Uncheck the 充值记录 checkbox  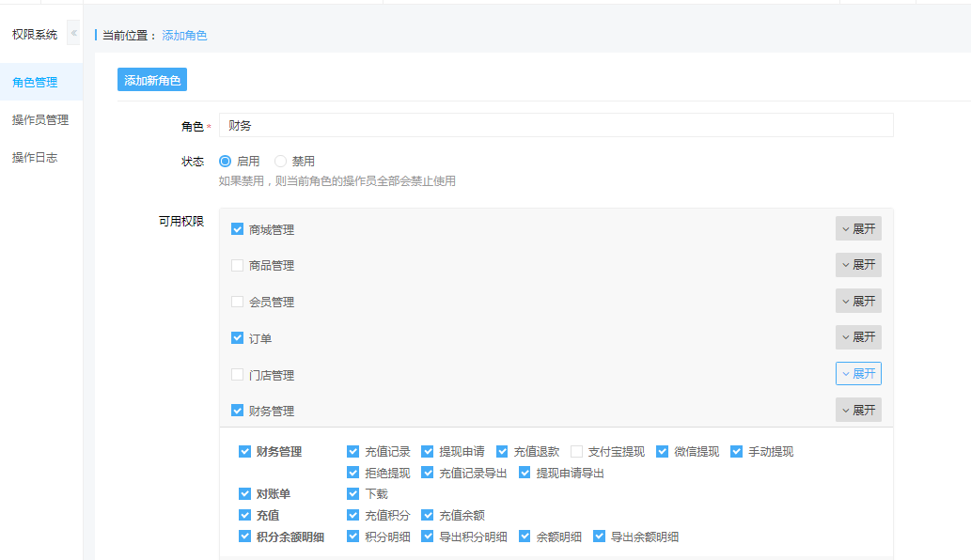click(353, 451)
